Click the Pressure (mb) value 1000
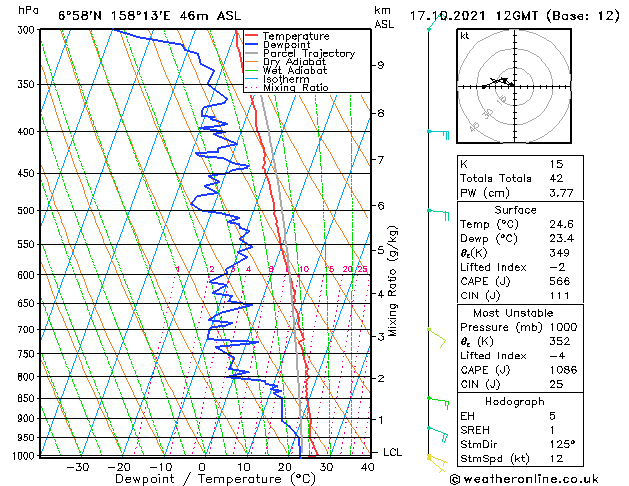629x486 pixels. tap(563, 327)
